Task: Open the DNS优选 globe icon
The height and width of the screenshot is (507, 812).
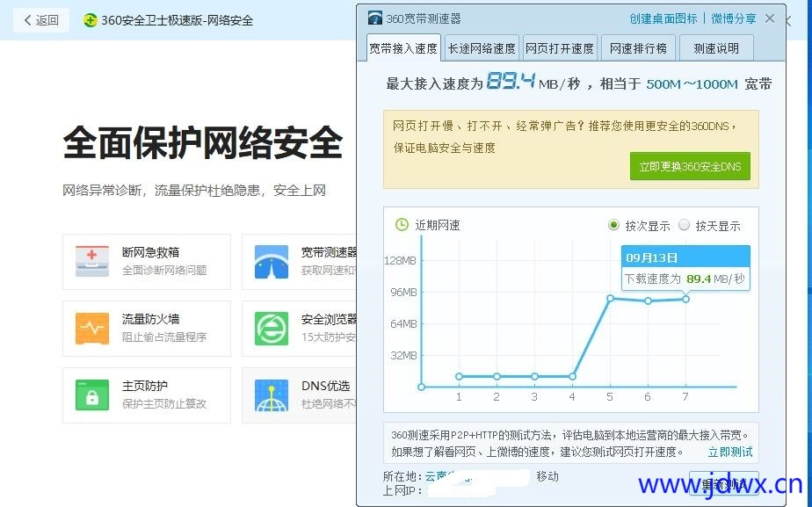Action: point(272,395)
